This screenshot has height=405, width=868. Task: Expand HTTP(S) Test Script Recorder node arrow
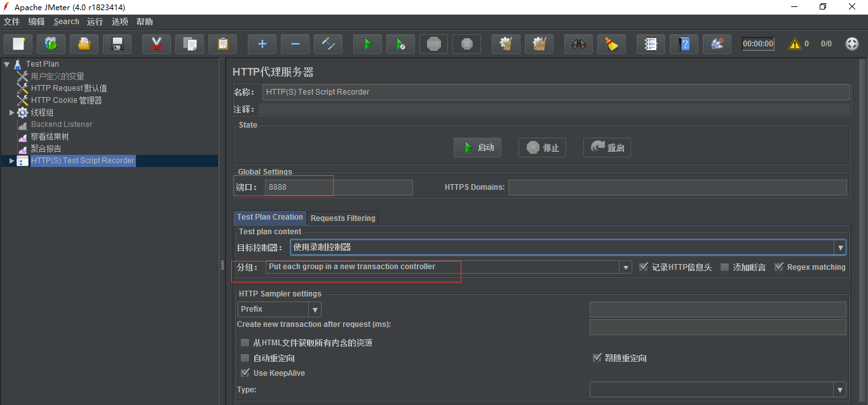tap(11, 161)
